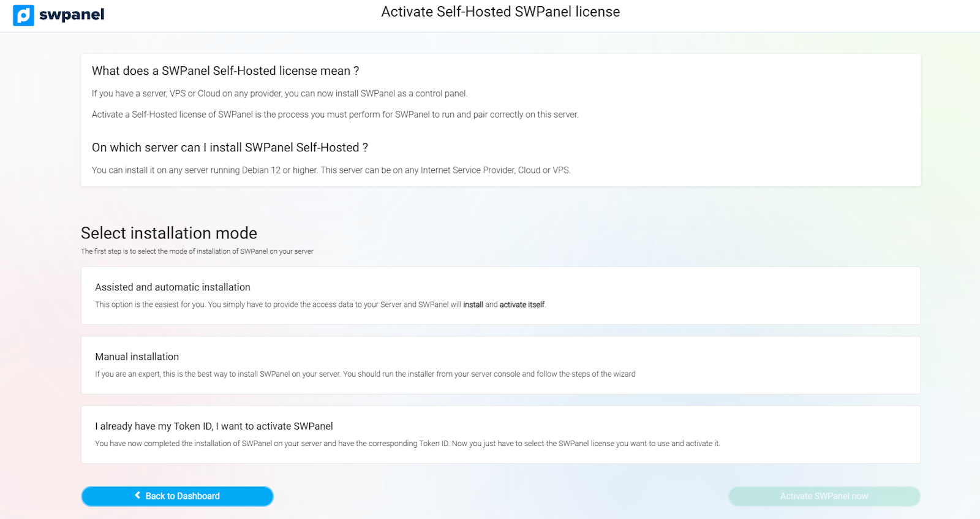Click description 'This option is the easiest for you'

pos(320,305)
